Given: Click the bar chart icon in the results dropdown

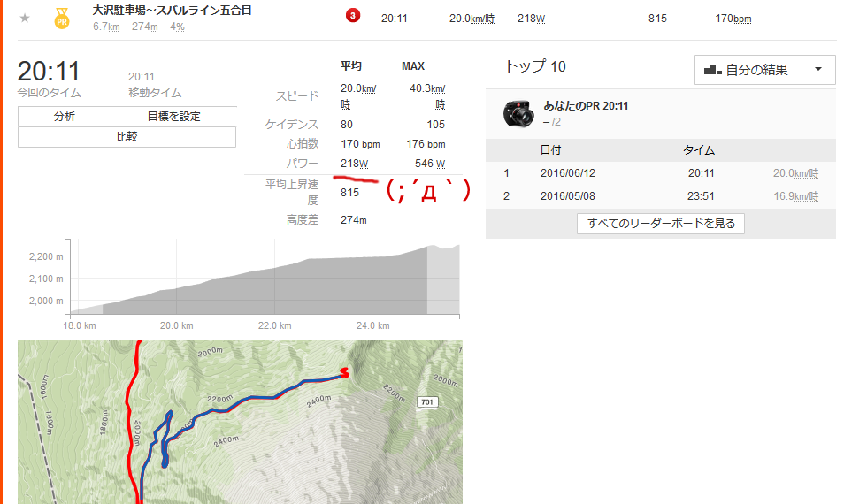Looking at the screenshot, I should (x=713, y=69).
